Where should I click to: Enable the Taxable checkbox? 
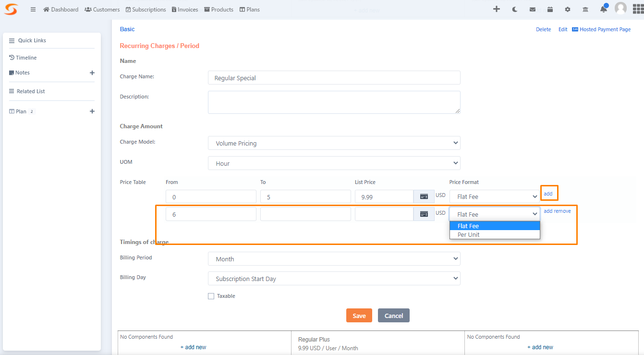[x=211, y=296]
